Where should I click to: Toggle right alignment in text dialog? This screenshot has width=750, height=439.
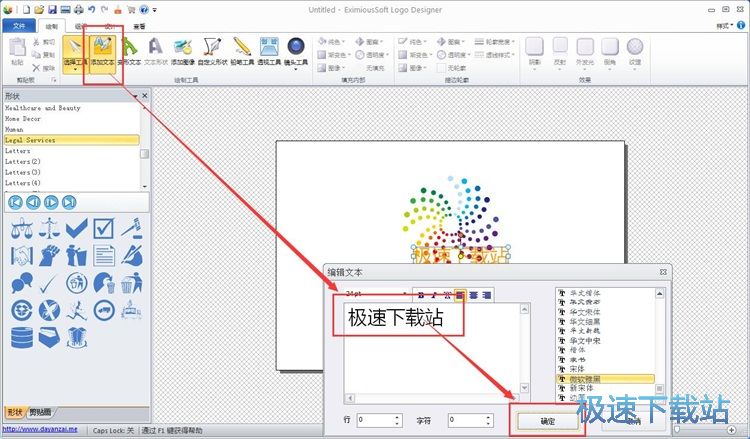coord(486,295)
